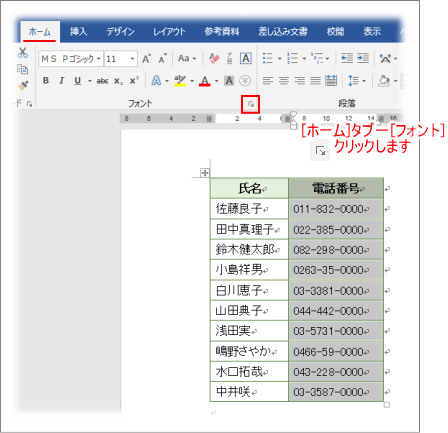Image resolution: width=448 pixels, height=433 pixels.
Task: Toggle Subscript formatting
Action: pos(118,81)
